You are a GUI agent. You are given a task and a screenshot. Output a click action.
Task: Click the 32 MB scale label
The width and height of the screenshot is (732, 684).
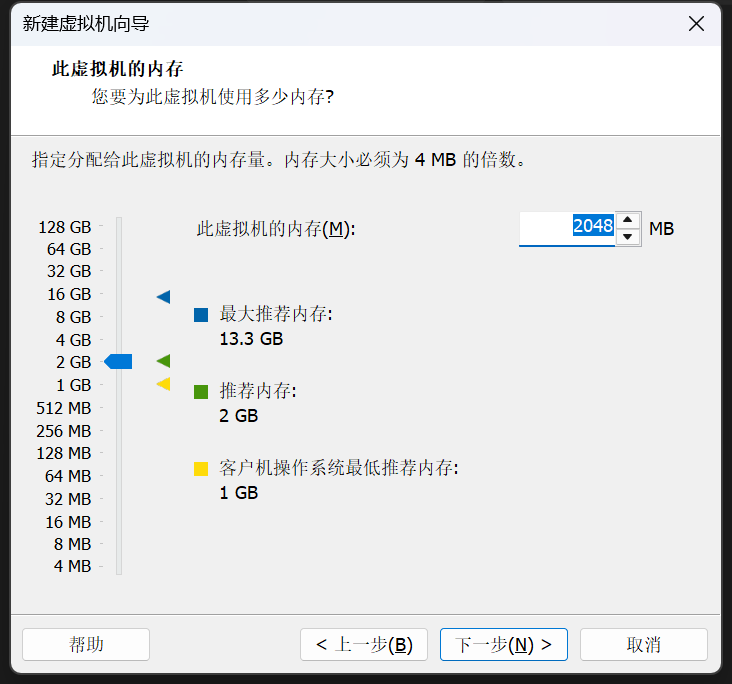68,499
